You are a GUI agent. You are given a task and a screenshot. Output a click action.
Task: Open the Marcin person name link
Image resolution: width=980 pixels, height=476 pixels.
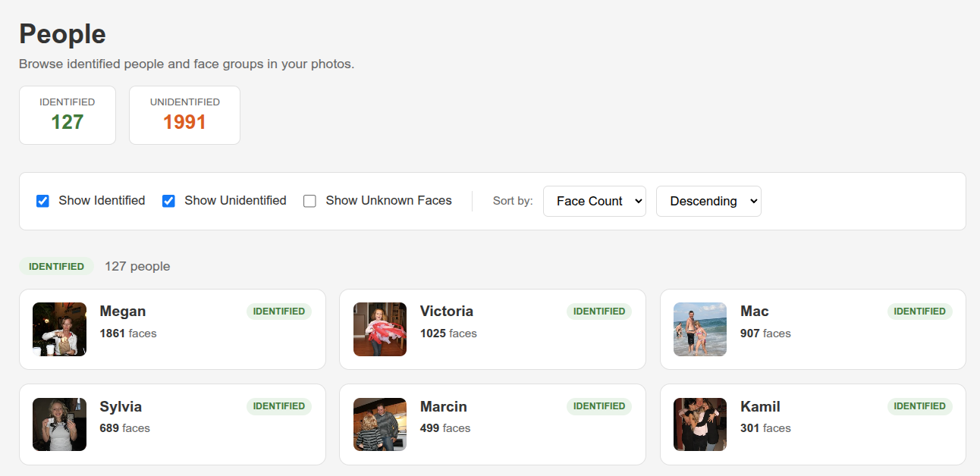444,407
